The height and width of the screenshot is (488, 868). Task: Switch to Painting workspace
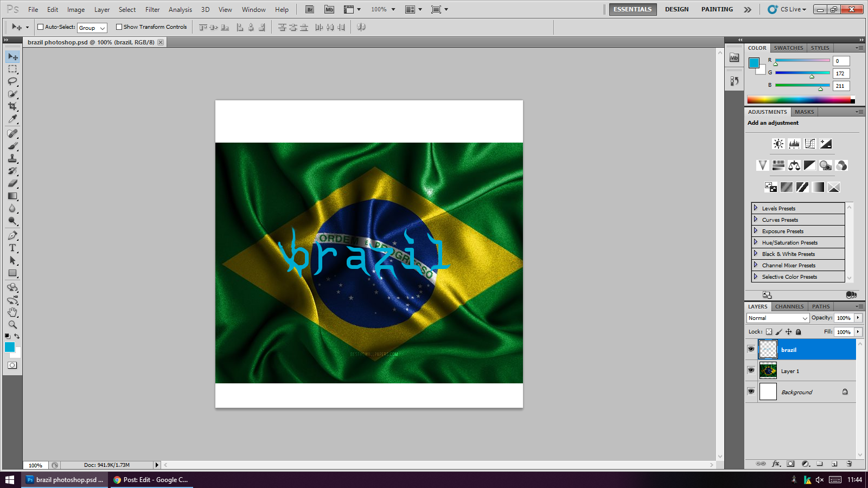[717, 9]
